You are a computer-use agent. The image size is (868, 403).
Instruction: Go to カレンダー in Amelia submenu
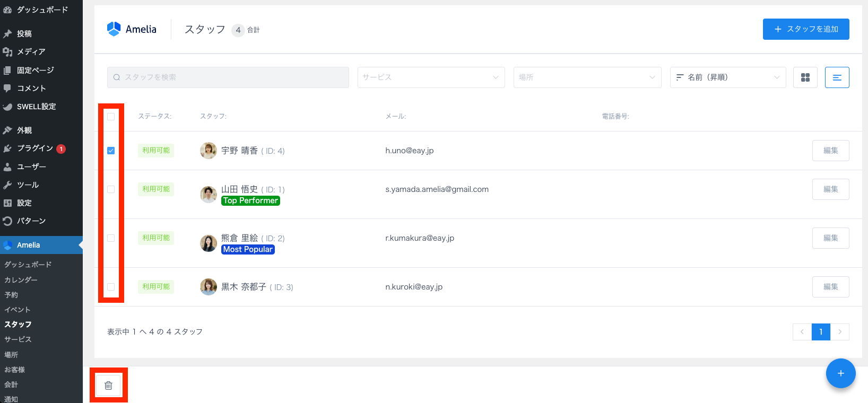pos(21,279)
